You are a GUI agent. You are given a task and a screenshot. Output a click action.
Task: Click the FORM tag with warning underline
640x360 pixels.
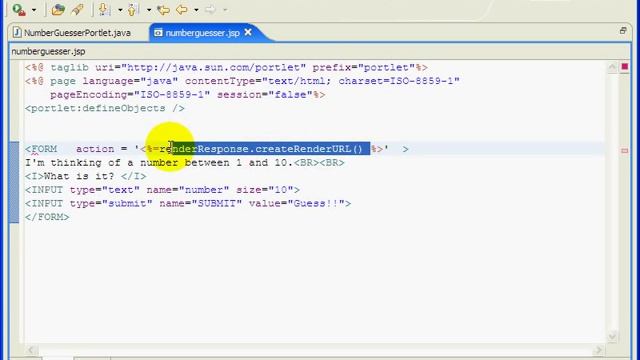click(x=41, y=149)
